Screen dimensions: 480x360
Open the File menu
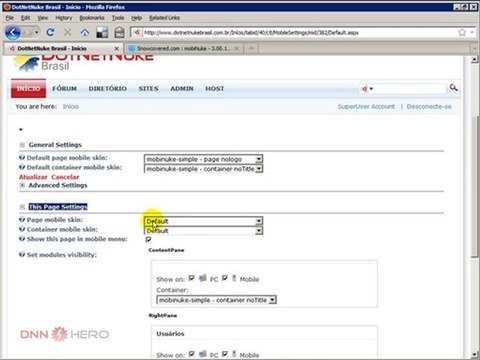click(10, 18)
